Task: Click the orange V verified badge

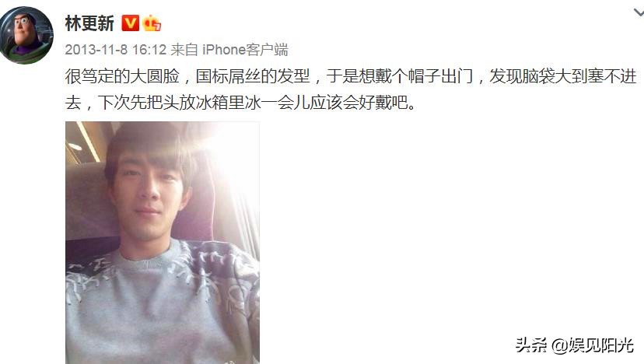Action: (130, 23)
